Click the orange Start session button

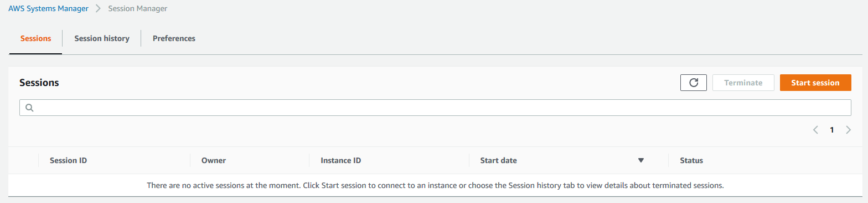(815, 83)
